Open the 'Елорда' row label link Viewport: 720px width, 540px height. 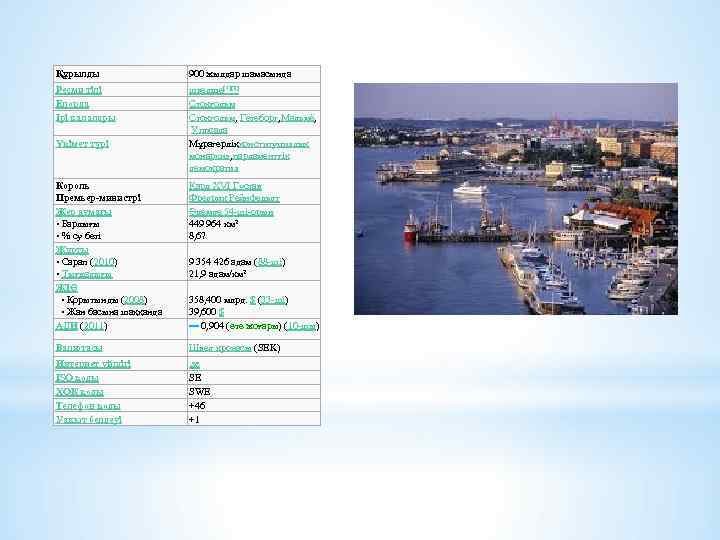72,104
